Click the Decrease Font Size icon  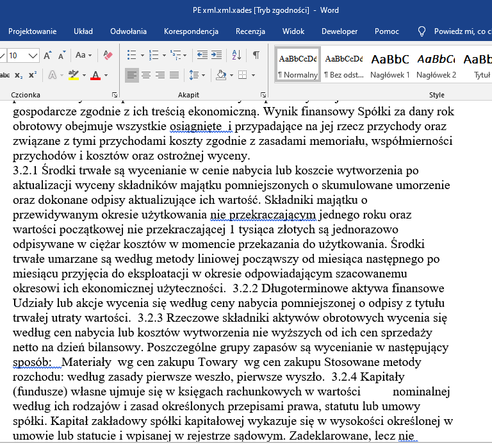pyautogui.click(x=61, y=56)
